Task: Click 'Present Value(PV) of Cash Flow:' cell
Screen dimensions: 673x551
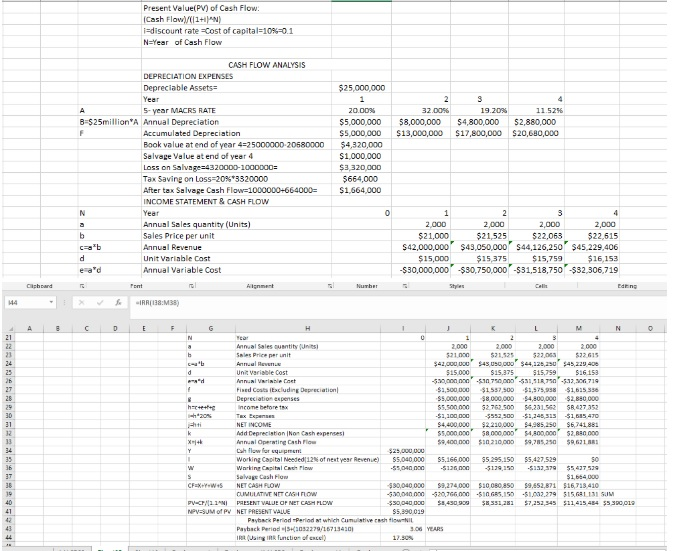Action: (201, 8)
